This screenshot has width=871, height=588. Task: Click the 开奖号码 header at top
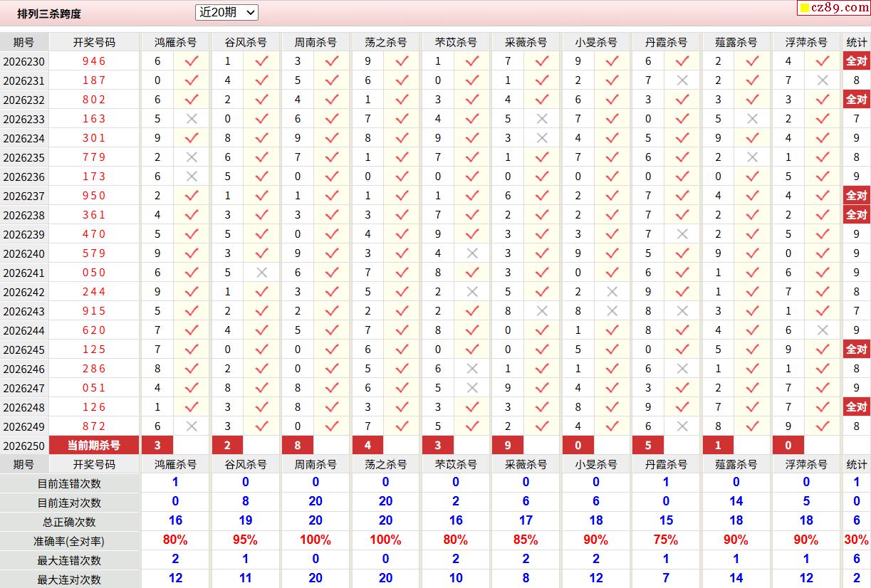click(x=94, y=42)
